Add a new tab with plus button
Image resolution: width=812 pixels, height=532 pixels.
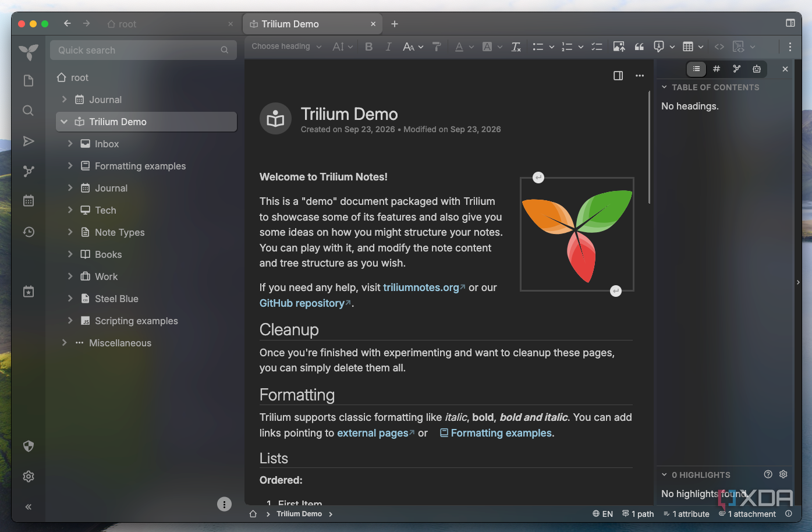(x=395, y=24)
